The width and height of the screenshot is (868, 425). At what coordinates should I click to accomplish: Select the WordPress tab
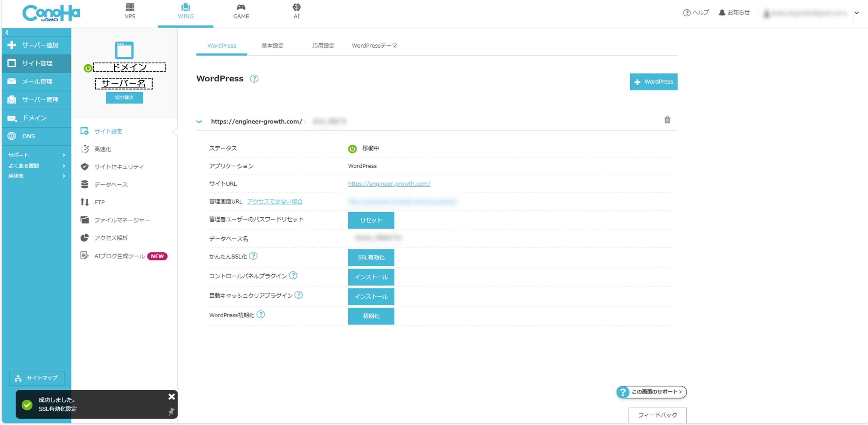click(222, 46)
